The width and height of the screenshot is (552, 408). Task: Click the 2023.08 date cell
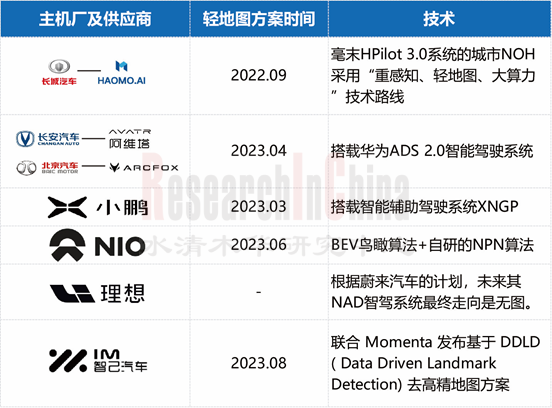(259, 363)
